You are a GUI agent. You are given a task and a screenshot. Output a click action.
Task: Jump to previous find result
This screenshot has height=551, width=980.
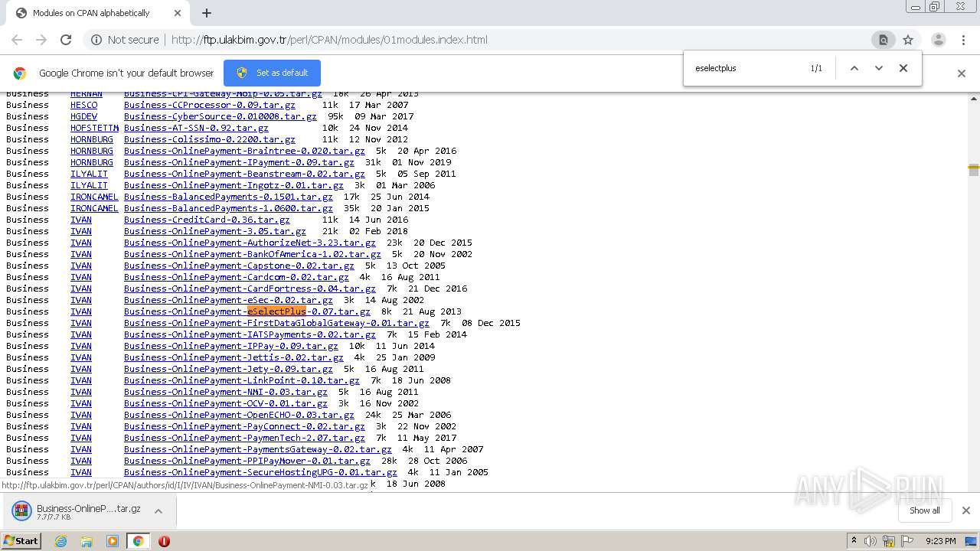click(854, 68)
